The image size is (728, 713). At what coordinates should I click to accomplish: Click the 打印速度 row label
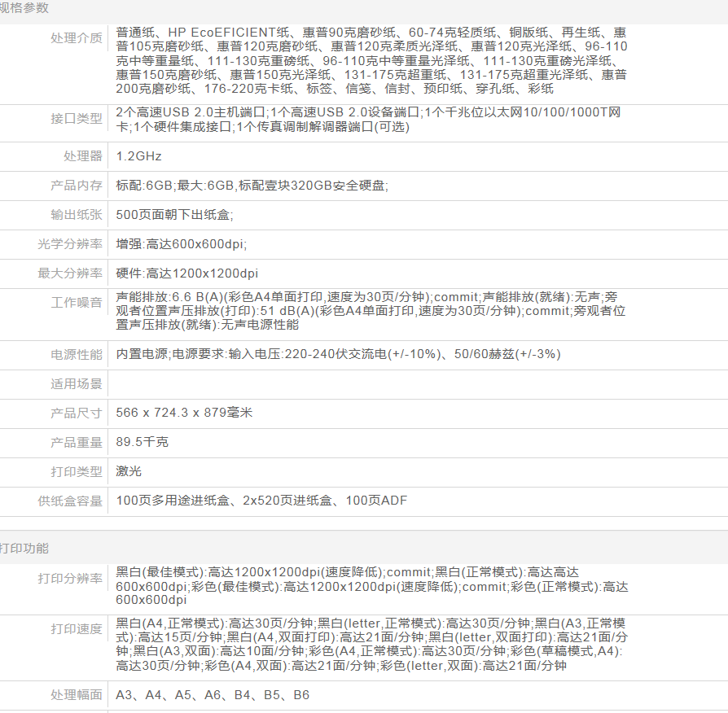click(x=77, y=629)
